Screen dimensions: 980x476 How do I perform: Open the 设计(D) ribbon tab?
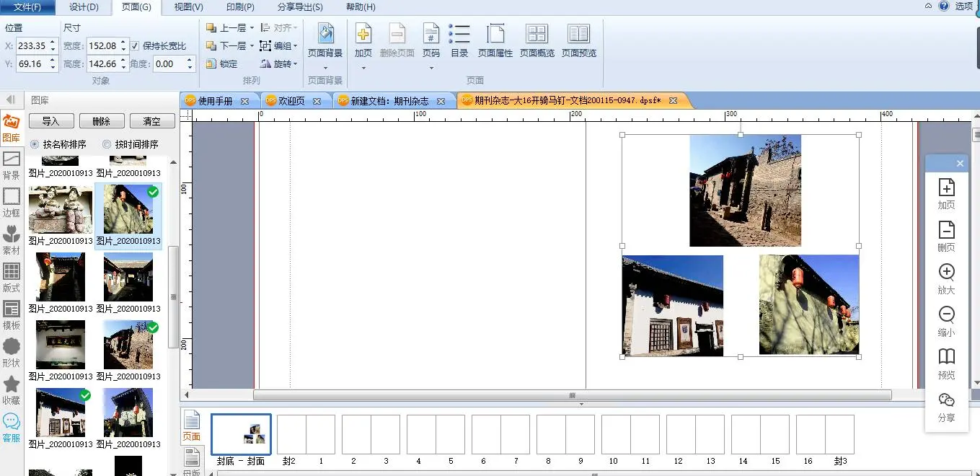(84, 7)
